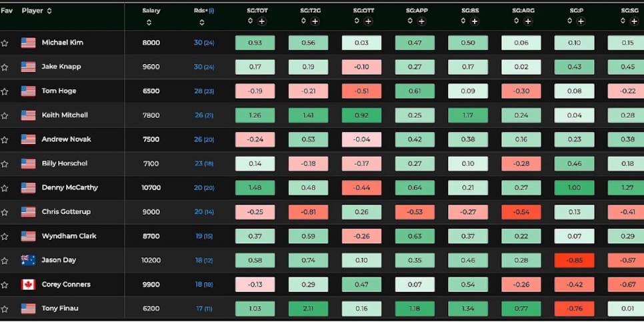Favorite Michael Kim with the star icon
Image resolution: width=644 pixels, height=322 pixels.
click(x=5, y=43)
